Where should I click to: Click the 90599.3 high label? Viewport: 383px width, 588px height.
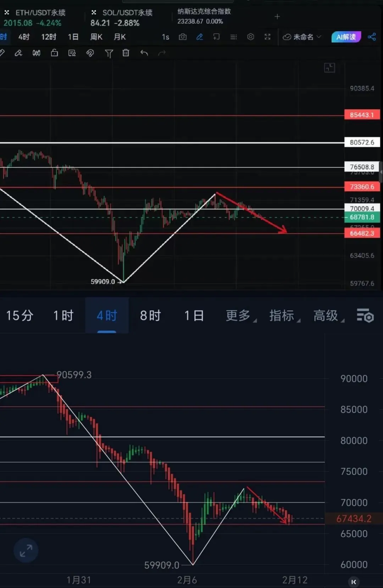[74, 375]
